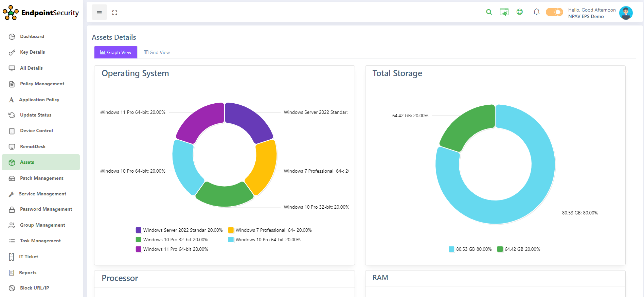The image size is (644, 297).
Task: Click the "Hello, Good Afternoon" greeting text
Action: 592,10
